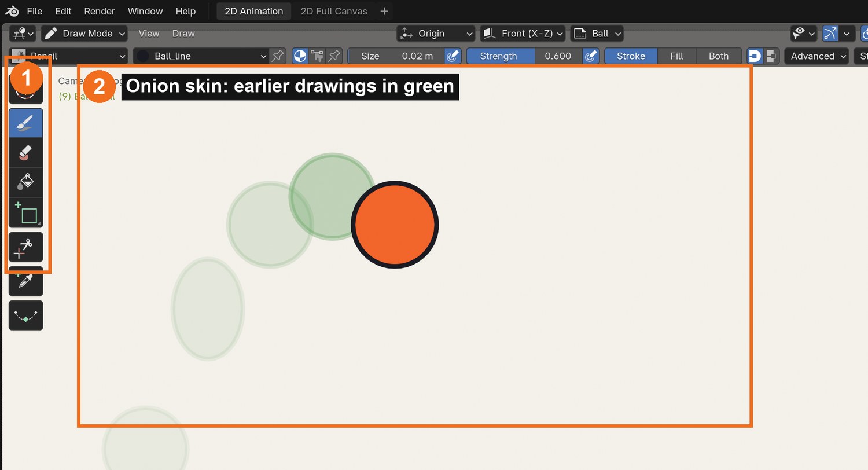Select the Interpolate tool
The image size is (868, 470).
[26, 315]
